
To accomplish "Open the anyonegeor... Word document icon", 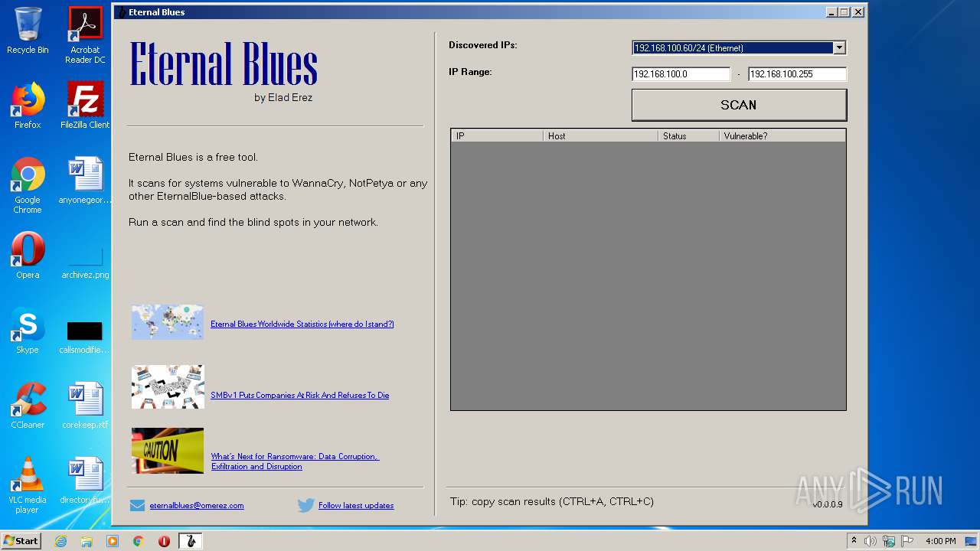I will click(x=85, y=181).
